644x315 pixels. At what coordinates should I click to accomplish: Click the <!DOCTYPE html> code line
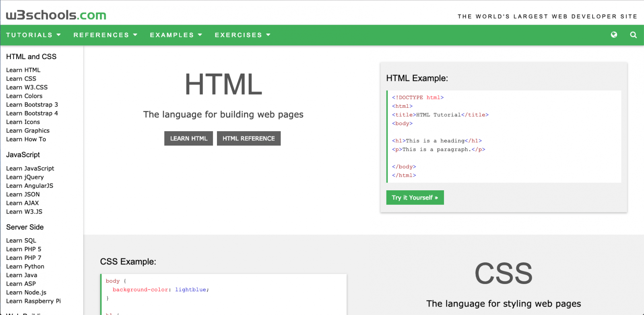[418, 97]
